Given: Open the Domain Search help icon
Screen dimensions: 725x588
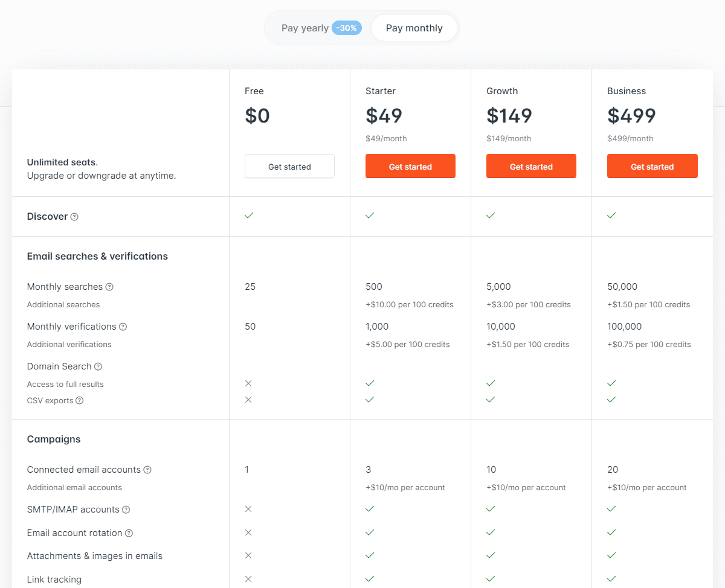Looking at the screenshot, I should click(x=97, y=366).
